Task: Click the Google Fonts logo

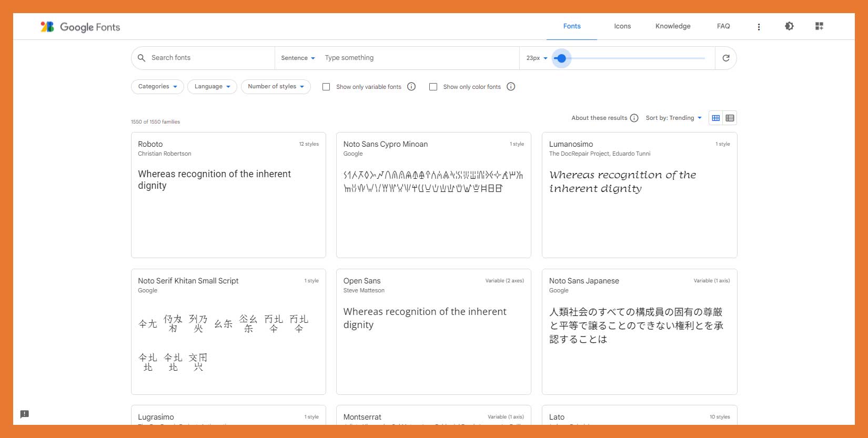Action: [80, 27]
